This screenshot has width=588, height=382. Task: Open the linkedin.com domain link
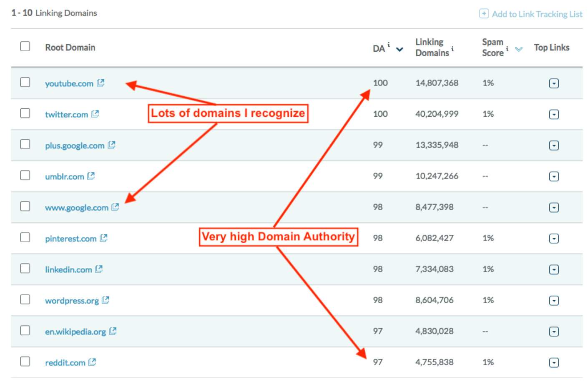(x=68, y=269)
